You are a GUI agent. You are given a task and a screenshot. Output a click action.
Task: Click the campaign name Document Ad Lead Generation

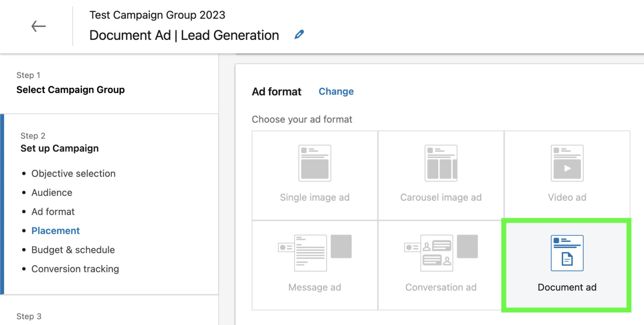[184, 35]
